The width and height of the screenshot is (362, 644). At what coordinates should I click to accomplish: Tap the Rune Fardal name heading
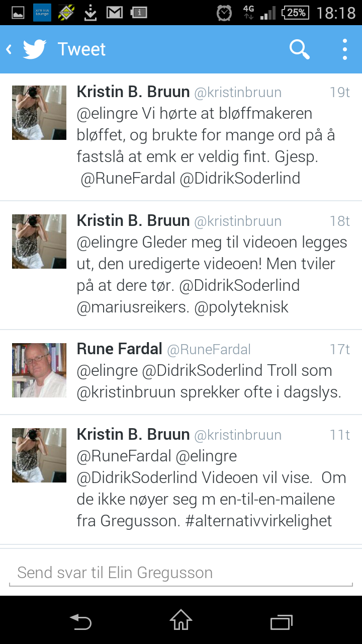119,349
